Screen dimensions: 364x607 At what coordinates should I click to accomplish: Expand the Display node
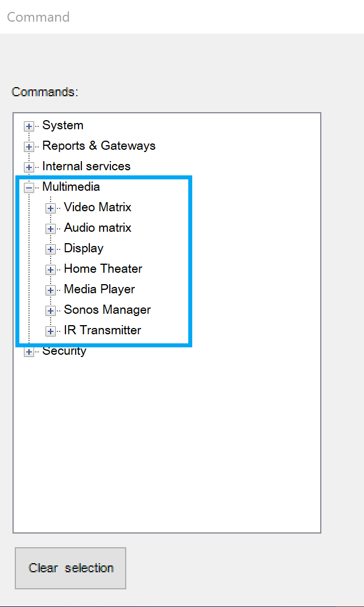tap(50, 249)
